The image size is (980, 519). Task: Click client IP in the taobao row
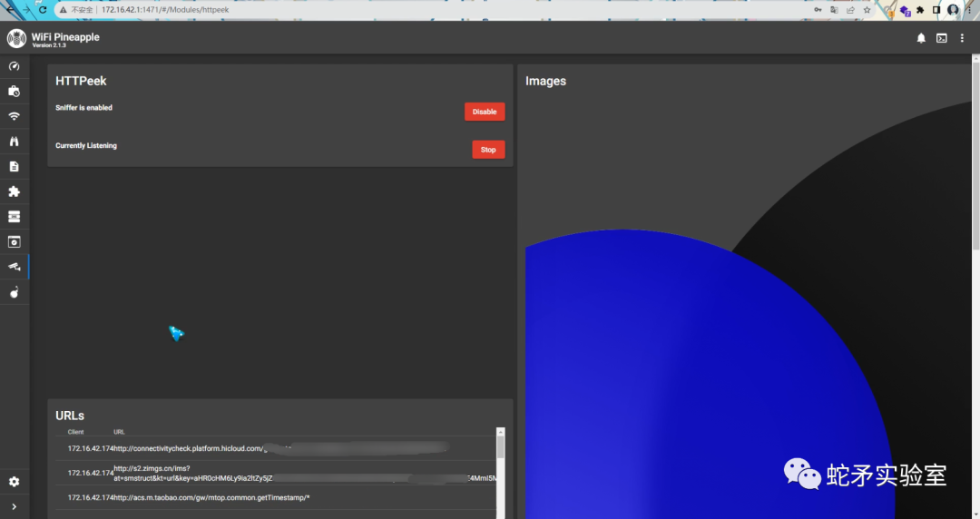(x=91, y=498)
